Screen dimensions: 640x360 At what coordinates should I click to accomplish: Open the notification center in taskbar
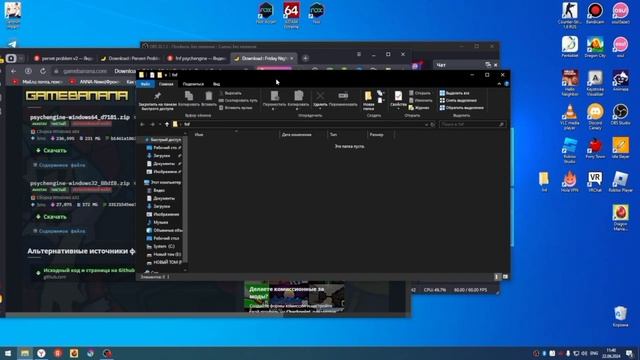pyautogui.click(x=629, y=353)
